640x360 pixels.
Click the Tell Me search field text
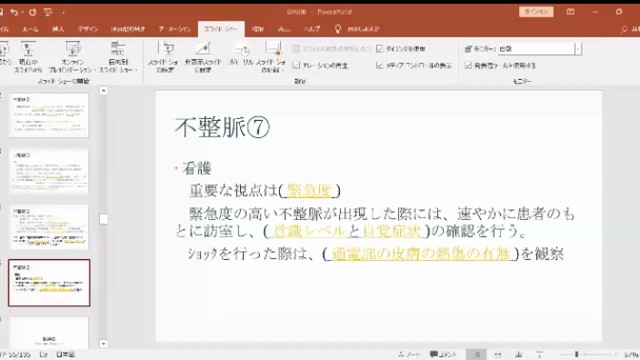(363, 29)
